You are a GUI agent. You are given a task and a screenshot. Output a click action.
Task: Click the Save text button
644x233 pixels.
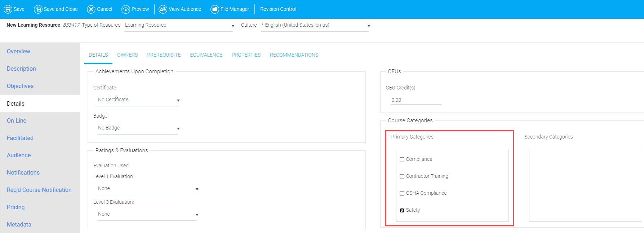19,9
